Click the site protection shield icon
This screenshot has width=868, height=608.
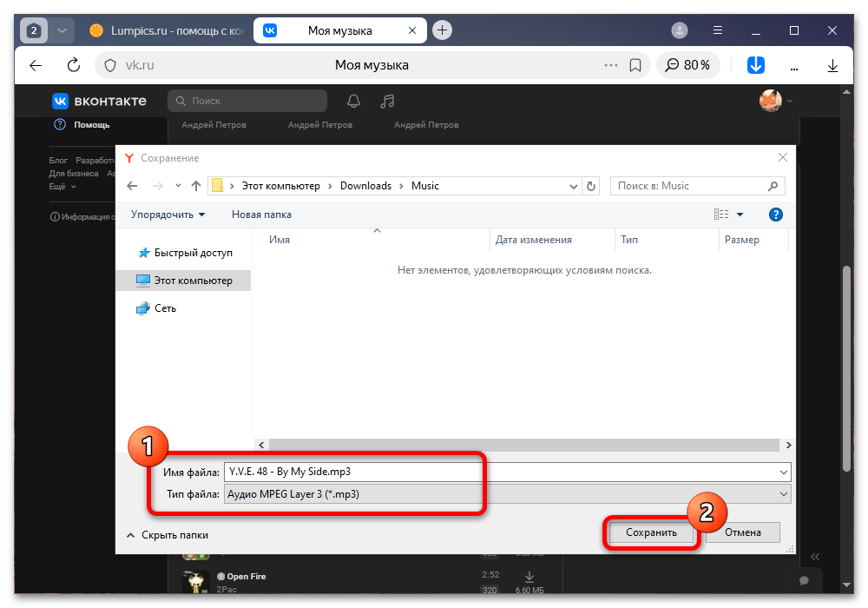(x=110, y=65)
